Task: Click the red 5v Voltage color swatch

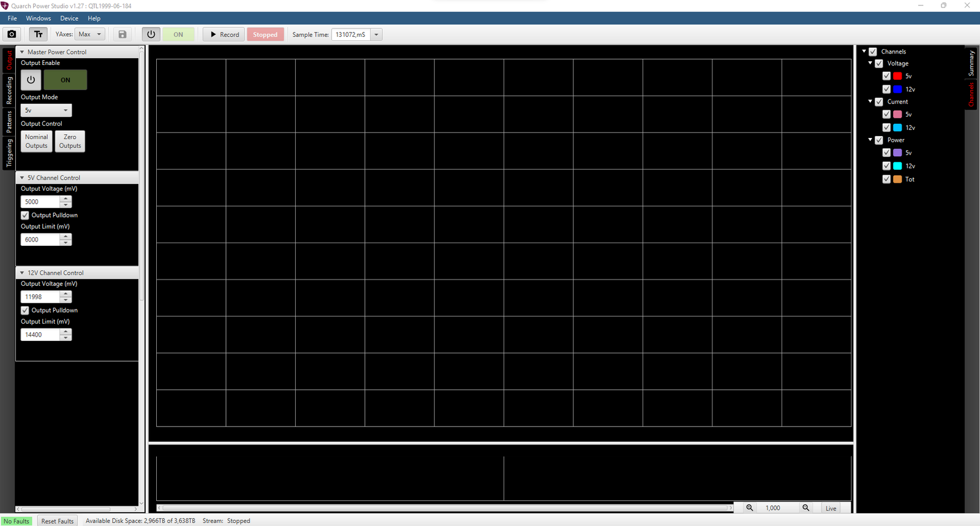Action: point(897,76)
